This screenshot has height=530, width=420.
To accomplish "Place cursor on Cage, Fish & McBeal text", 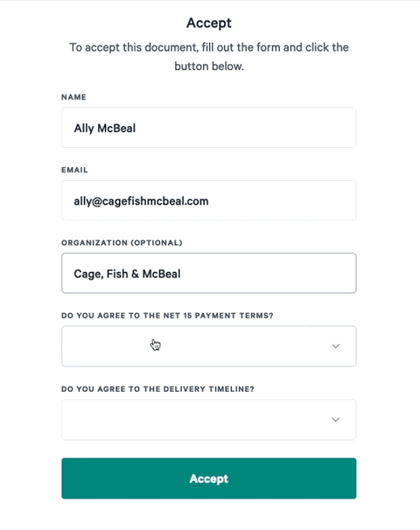I will [127, 274].
